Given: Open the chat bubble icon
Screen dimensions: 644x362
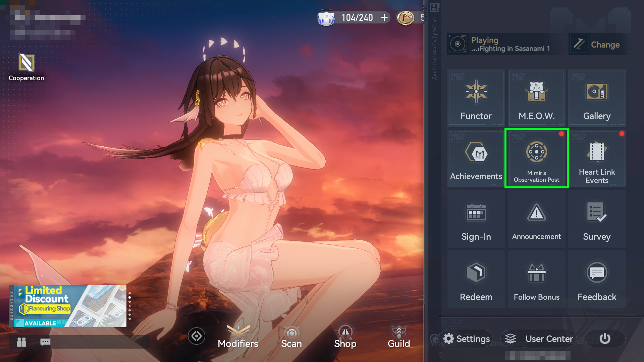Looking at the screenshot, I should [45, 342].
